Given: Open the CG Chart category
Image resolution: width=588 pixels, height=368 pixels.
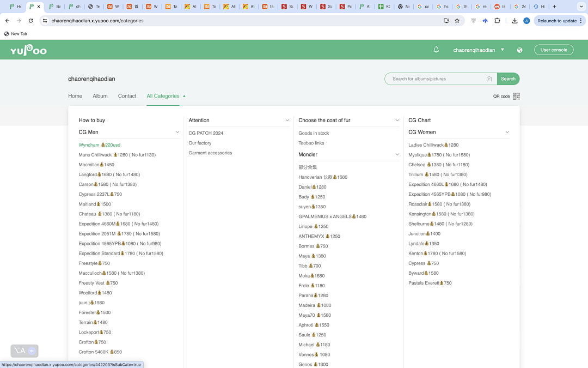Looking at the screenshot, I should [x=420, y=120].
